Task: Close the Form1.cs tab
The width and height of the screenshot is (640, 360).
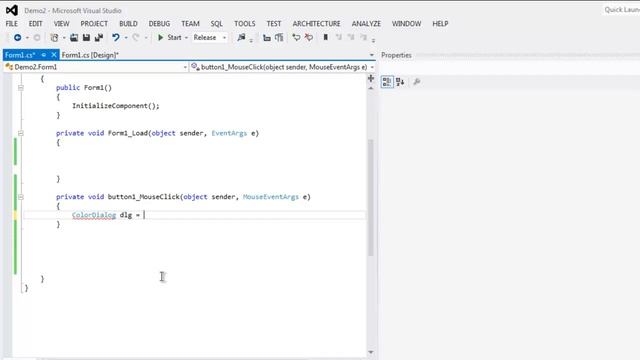Action: 54,55
